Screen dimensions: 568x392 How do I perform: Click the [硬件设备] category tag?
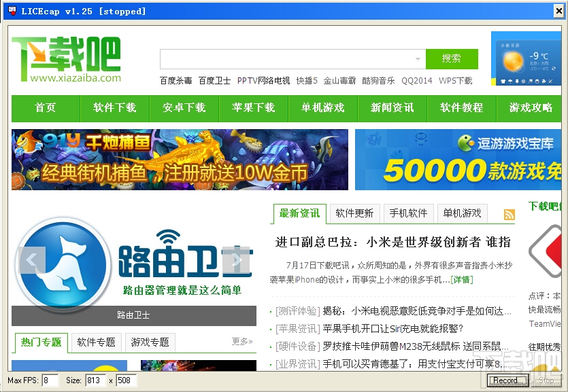[298, 346]
